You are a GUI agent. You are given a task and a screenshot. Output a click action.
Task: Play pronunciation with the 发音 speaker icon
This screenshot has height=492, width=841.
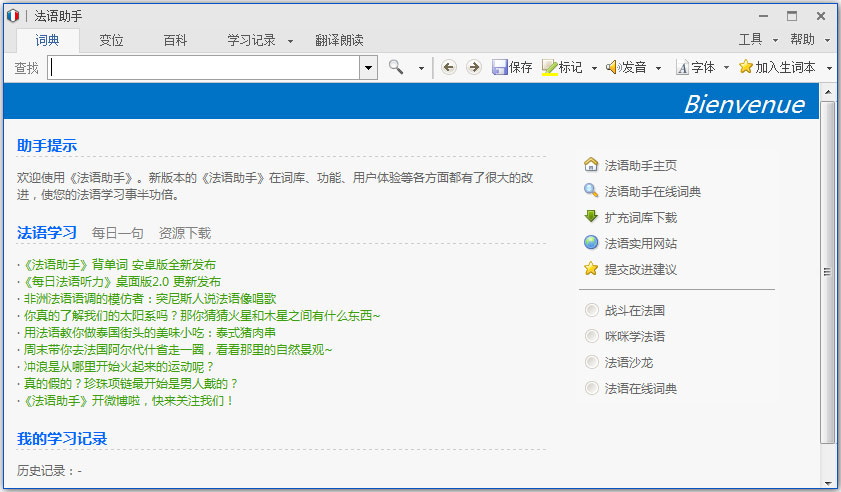coord(613,67)
